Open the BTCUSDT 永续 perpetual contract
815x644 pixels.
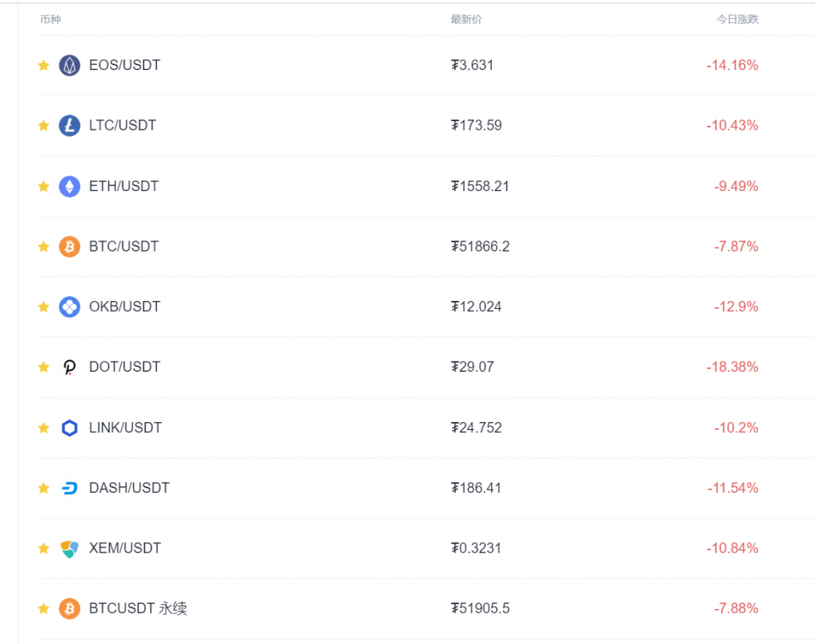pyautogui.click(x=138, y=609)
